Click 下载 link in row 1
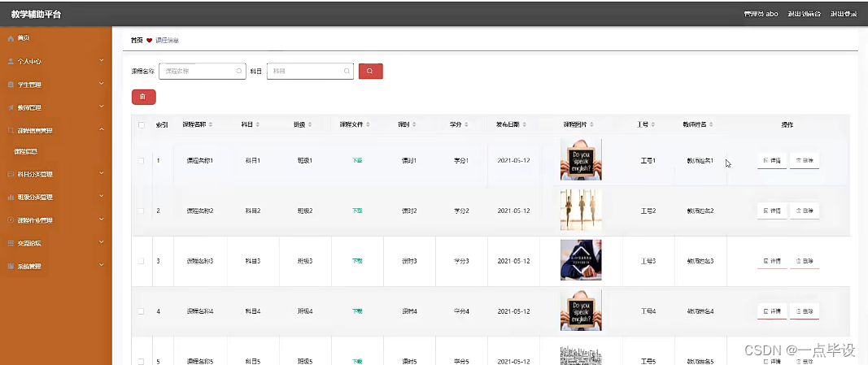The width and height of the screenshot is (868, 365). tap(357, 160)
